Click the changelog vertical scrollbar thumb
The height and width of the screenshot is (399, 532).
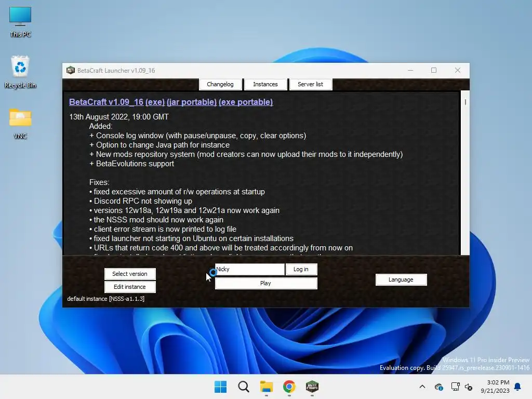point(465,102)
